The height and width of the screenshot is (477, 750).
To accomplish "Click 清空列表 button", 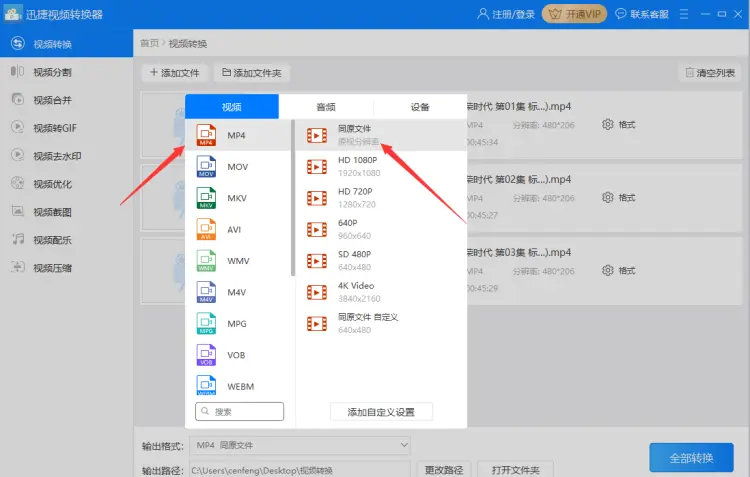I will (710, 73).
